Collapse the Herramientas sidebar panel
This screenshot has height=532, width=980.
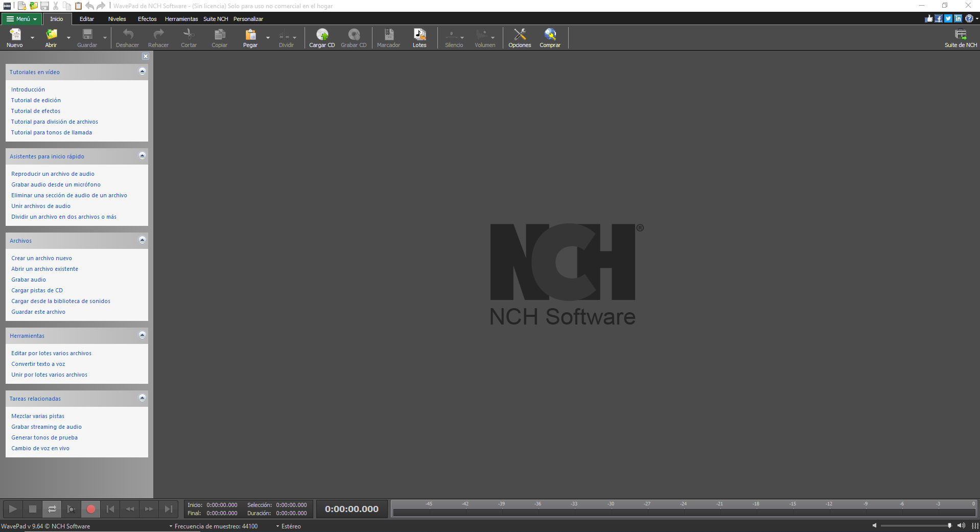[x=143, y=335]
